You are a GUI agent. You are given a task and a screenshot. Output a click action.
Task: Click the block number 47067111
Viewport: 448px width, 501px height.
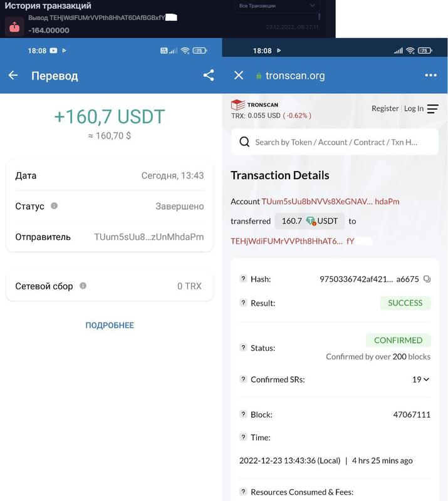click(x=412, y=415)
